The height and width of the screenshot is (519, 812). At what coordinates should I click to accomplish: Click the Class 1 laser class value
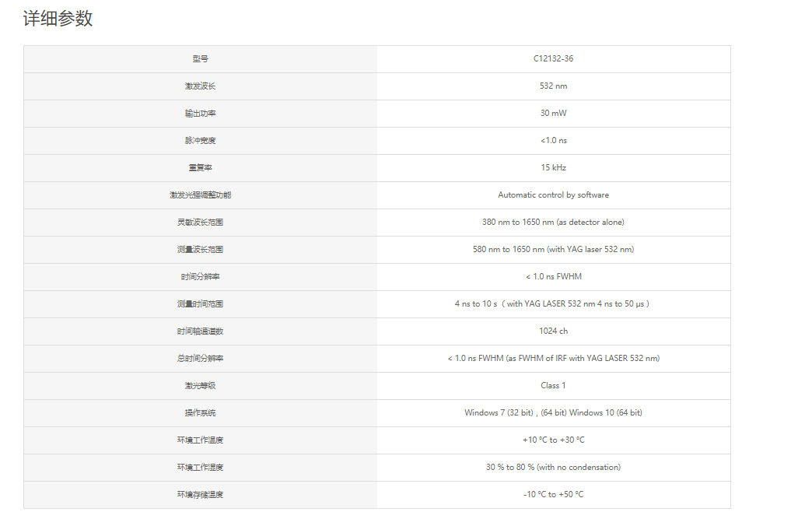pyautogui.click(x=553, y=385)
